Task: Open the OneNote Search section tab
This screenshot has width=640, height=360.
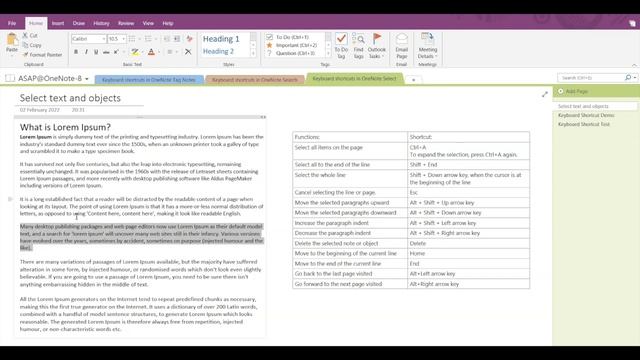Action: [x=255, y=80]
